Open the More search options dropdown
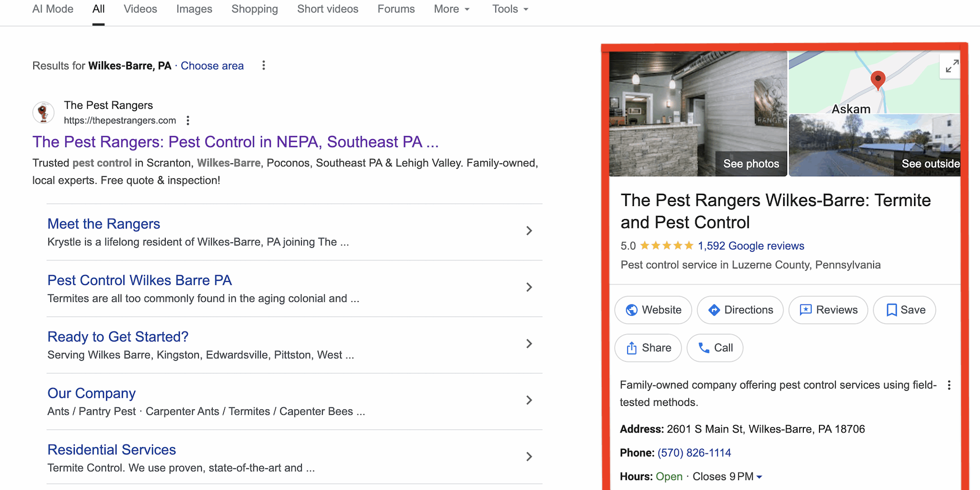The image size is (980, 490). coord(452,9)
